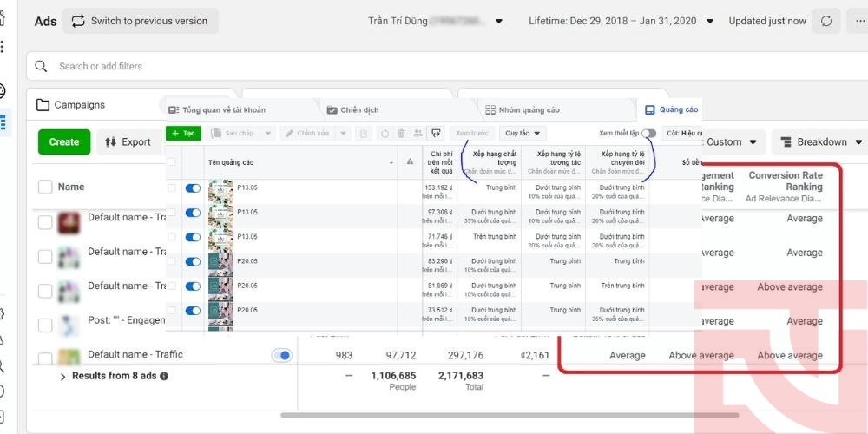Click the Export button
This screenshot has height=434, width=868.
click(x=128, y=142)
